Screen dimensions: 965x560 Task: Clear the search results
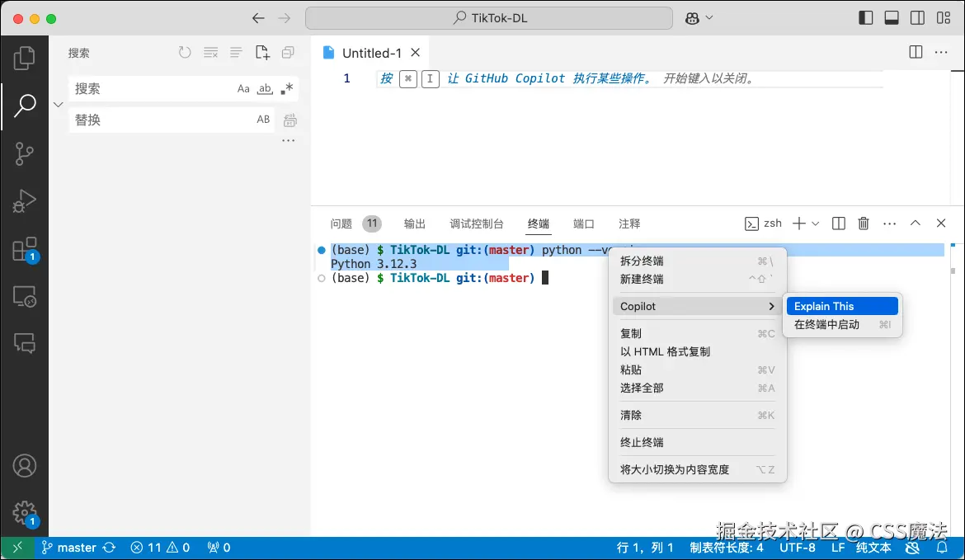click(210, 52)
